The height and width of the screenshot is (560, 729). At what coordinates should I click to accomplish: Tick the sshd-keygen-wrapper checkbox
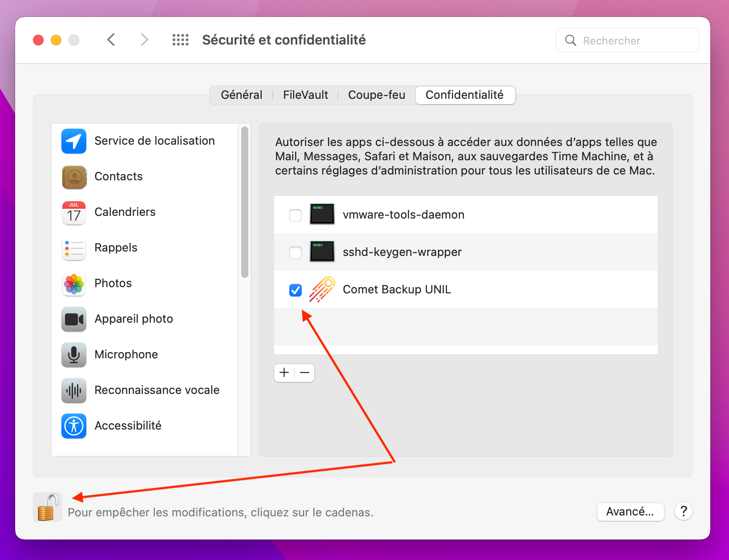click(296, 252)
